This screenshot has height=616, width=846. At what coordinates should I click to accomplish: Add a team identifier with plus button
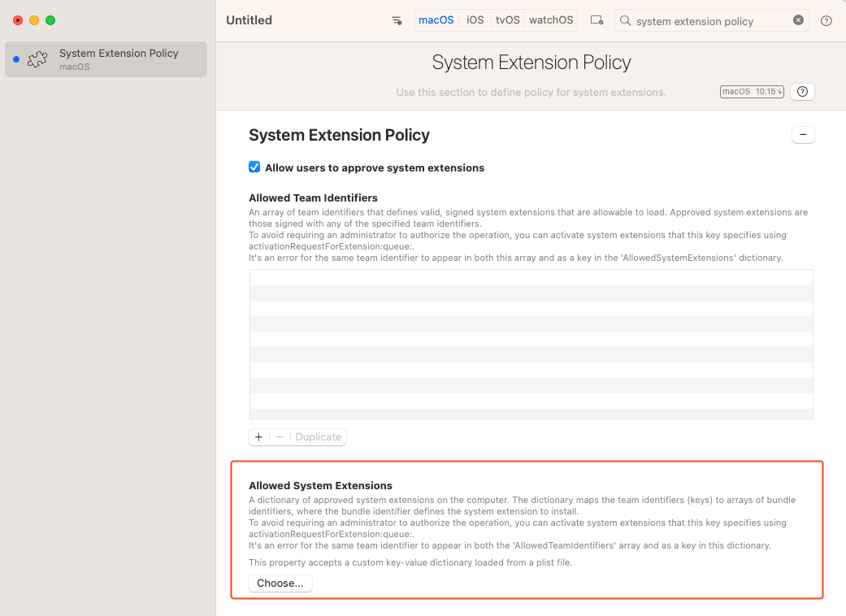[258, 437]
